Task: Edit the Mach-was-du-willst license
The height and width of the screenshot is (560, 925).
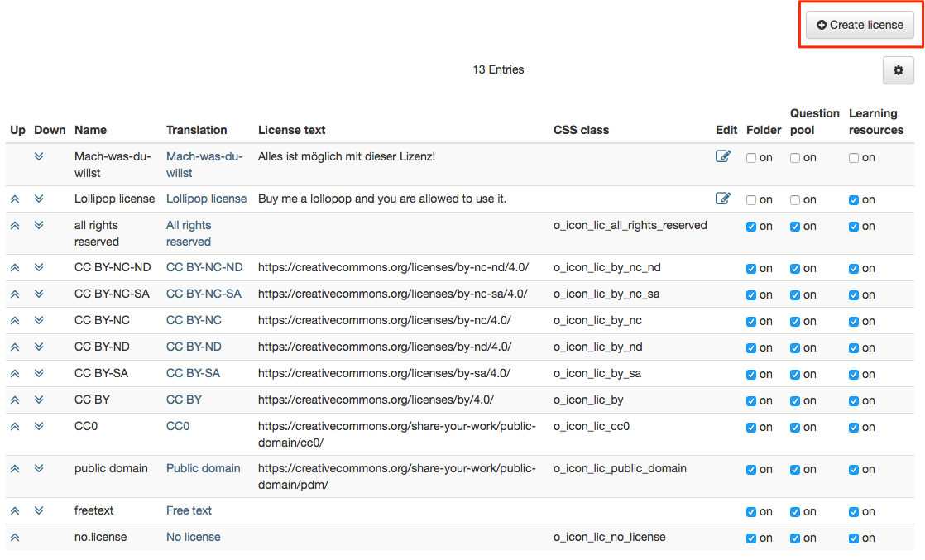Action: [723, 156]
